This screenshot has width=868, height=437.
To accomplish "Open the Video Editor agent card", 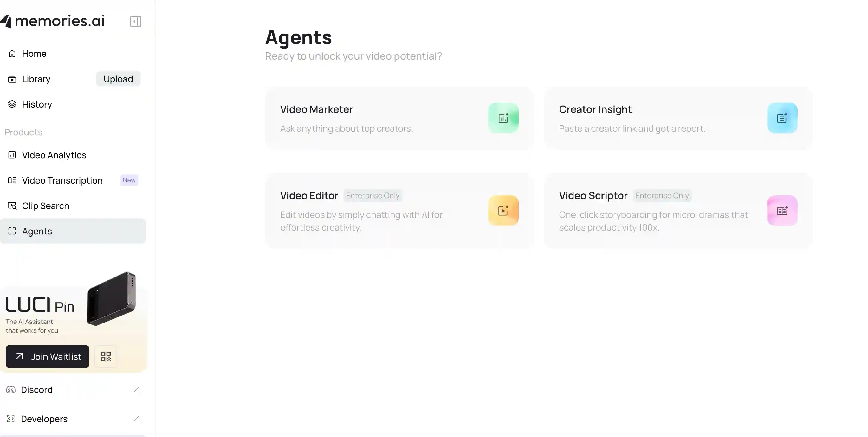I will coord(399,211).
